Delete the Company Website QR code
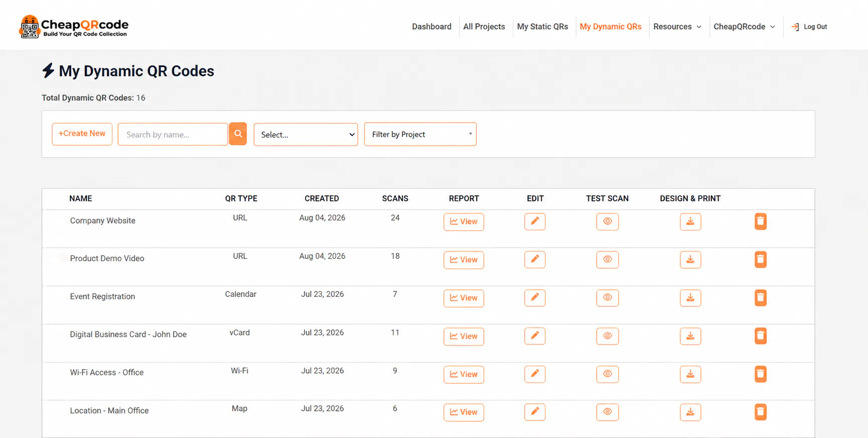This screenshot has height=438, width=868. (x=761, y=222)
